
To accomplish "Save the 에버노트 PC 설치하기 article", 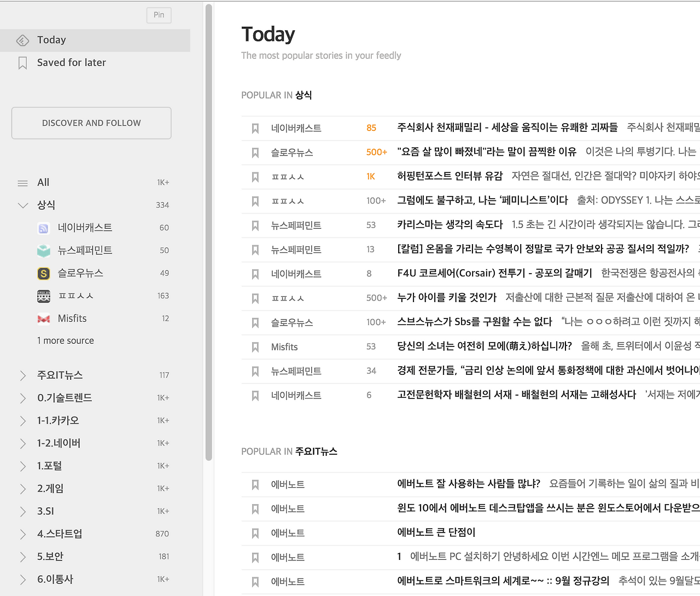I will coord(255,558).
